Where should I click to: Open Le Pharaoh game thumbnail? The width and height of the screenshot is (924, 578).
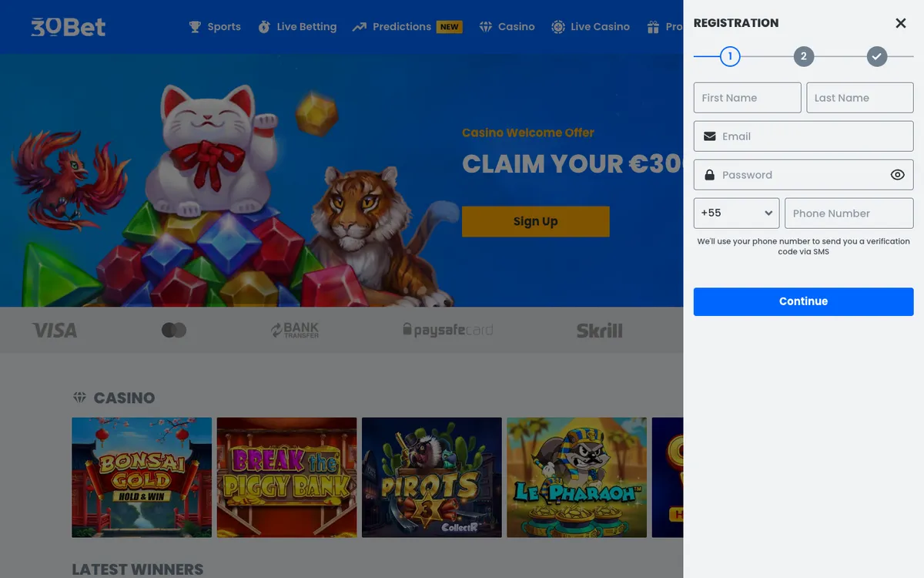577,478
